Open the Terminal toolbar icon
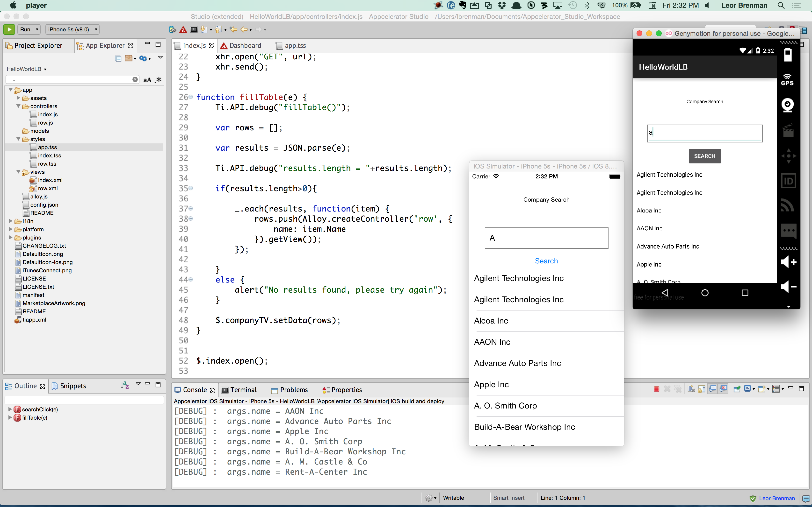The width and height of the screenshot is (812, 507). click(194, 30)
